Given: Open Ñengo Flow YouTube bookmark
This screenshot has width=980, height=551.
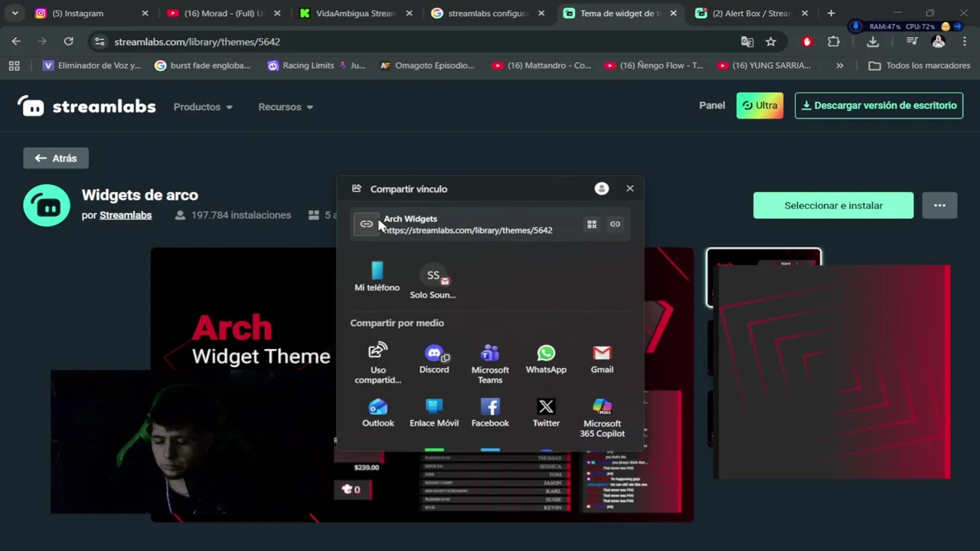Looking at the screenshot, I should pos(654,66).
